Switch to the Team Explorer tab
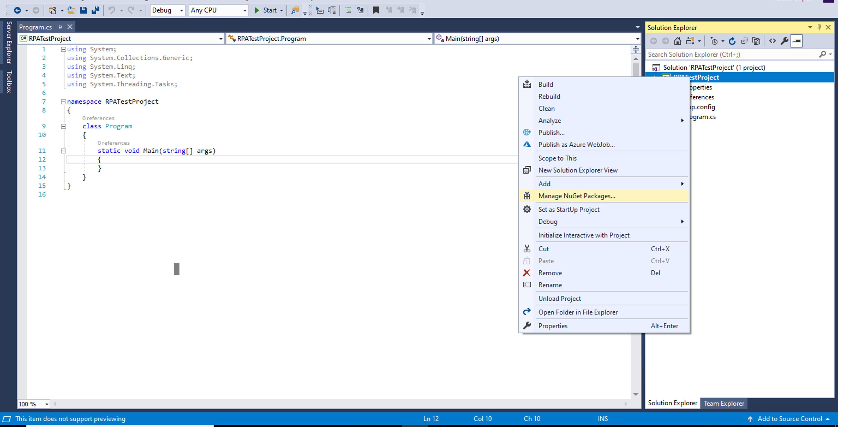The height and width of the screenshot is (427, 868). 724,403
